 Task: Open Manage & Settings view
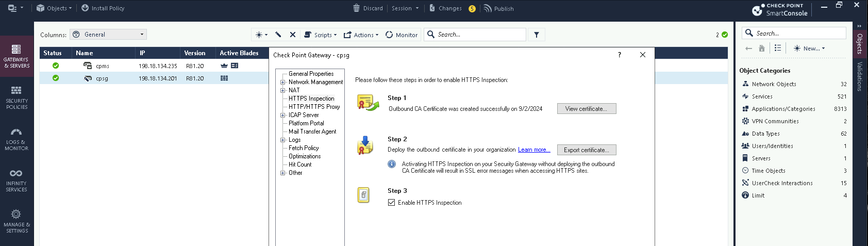pyautogui.click(x=16, y=221)
